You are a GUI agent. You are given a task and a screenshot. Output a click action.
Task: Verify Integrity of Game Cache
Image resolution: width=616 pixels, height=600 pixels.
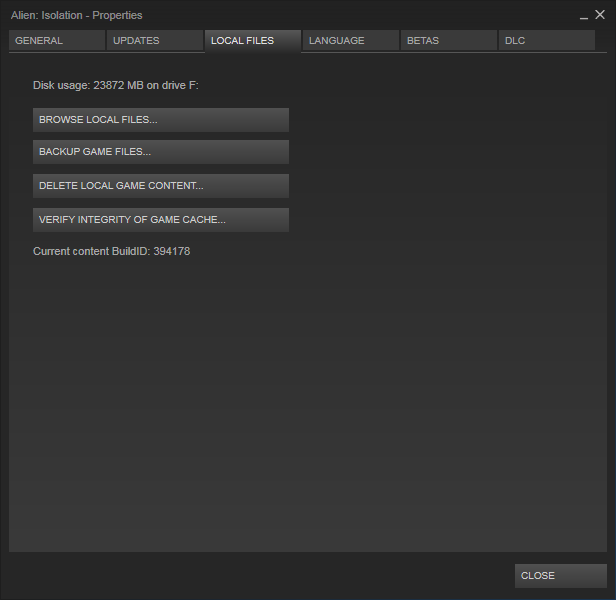161,220
